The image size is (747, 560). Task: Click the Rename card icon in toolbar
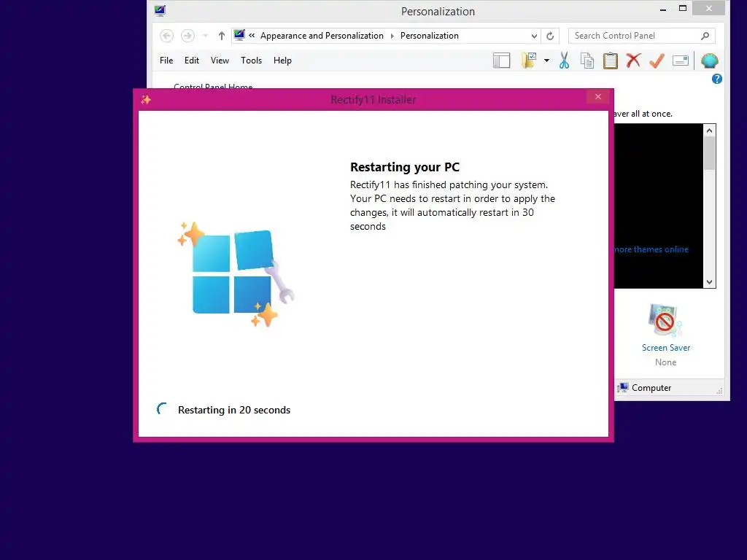[x=681, y=61]
